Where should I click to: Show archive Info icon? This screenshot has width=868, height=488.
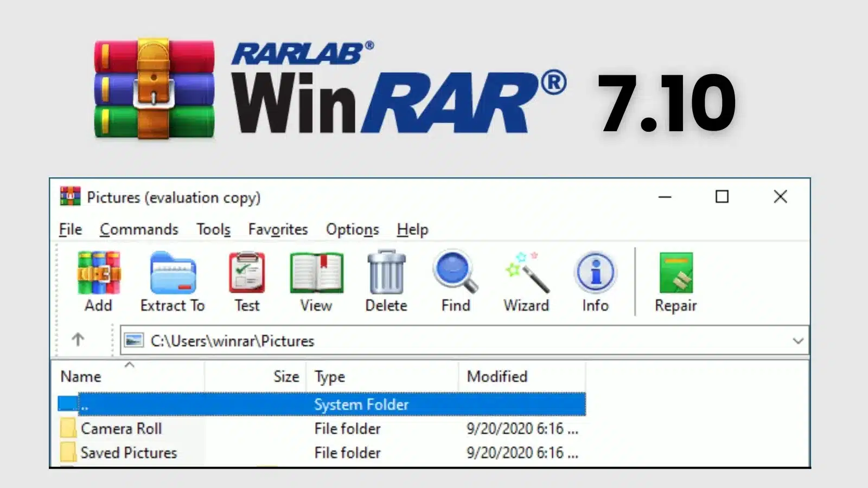(x=595, y=272)
